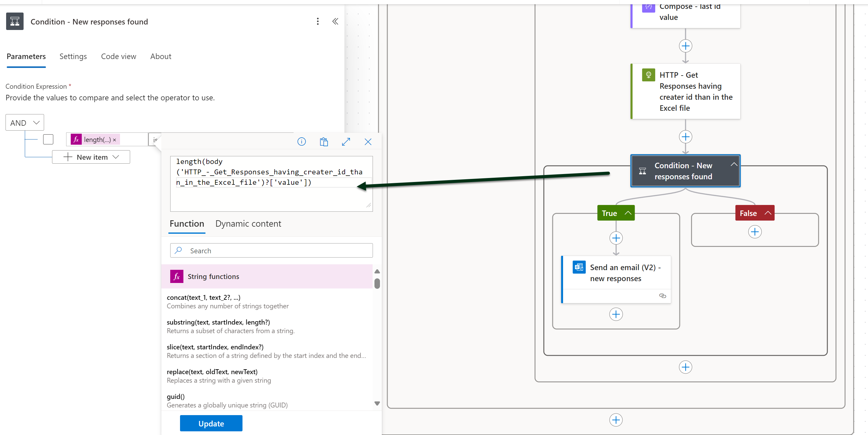This screenshot has height=435, width=868.
Task: Tick the condition row checkbox
Action: pyautogui.click(x=48, y=139)
